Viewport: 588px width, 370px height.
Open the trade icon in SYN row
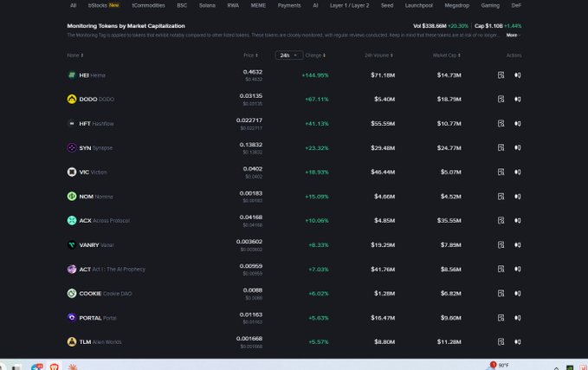pos(518,147)
